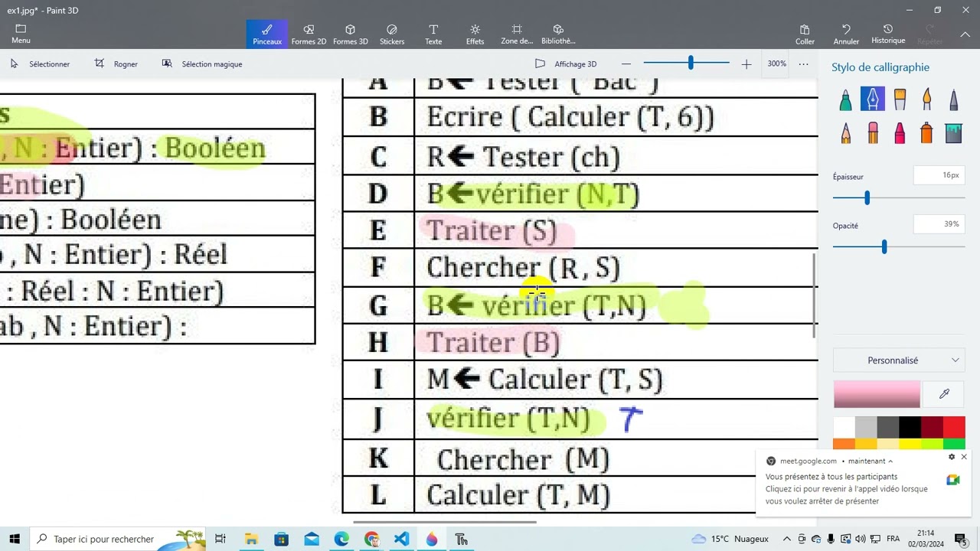This screenshot has width=980, height=551.
Task: Open Microsoft Store from the taskbar
Action: pyautogui.click(x=281, y=539)
